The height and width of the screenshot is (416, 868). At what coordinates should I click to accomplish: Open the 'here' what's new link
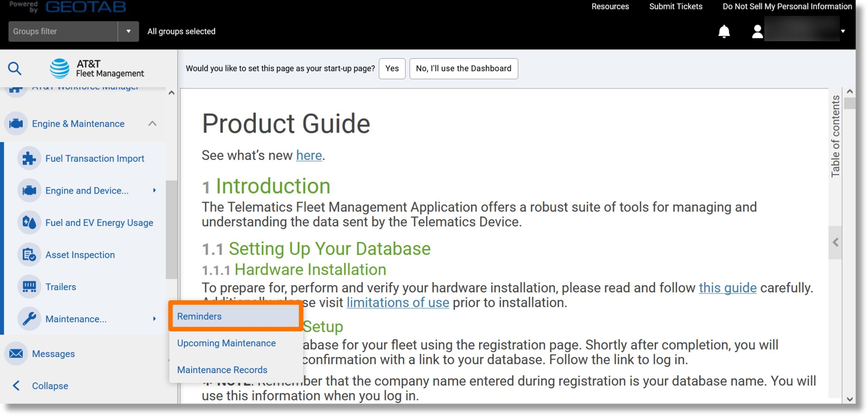click(309, 155)
